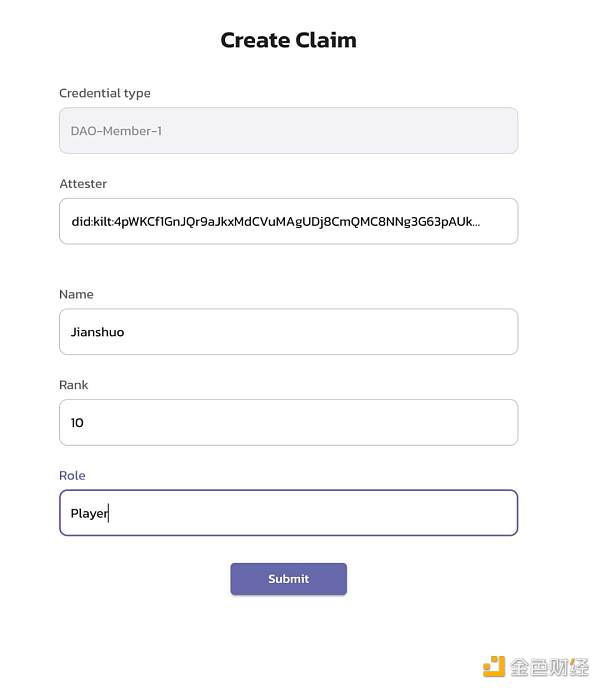The image size is (600, 688).
Task: Focus the Attester DID input field
Action: pyautogui.click(x=288, y=221)
